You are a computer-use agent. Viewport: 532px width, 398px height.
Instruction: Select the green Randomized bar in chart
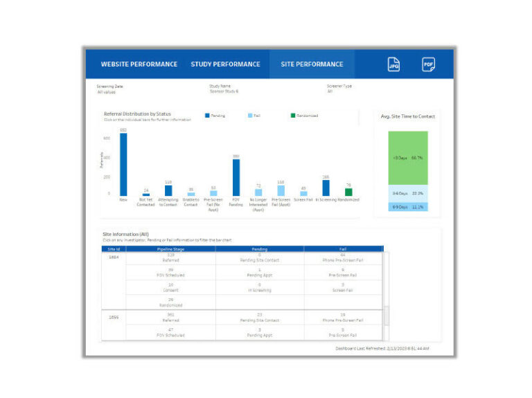(x=348, y=192)
